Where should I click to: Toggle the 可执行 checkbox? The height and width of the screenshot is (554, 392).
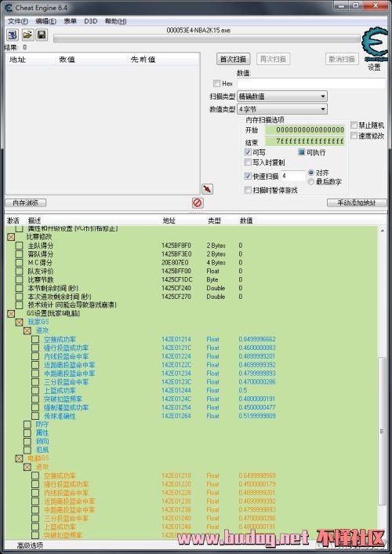(302, 152)
